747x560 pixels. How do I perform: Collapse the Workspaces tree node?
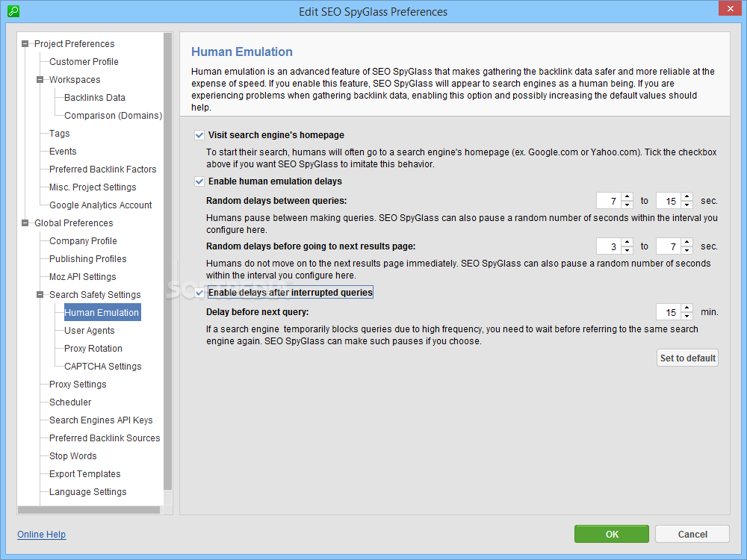coord(40,80)
